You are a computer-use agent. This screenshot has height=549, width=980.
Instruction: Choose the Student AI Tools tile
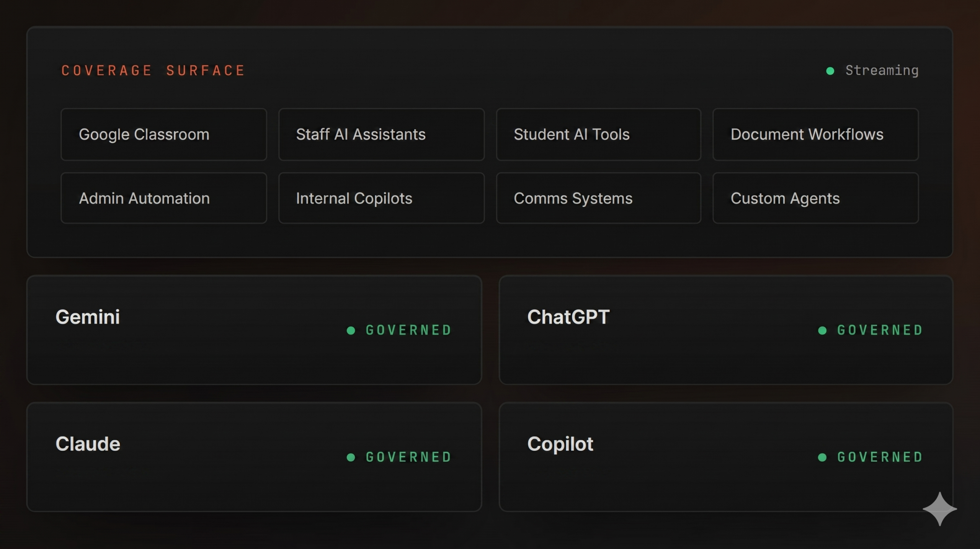tap(598, 134)
